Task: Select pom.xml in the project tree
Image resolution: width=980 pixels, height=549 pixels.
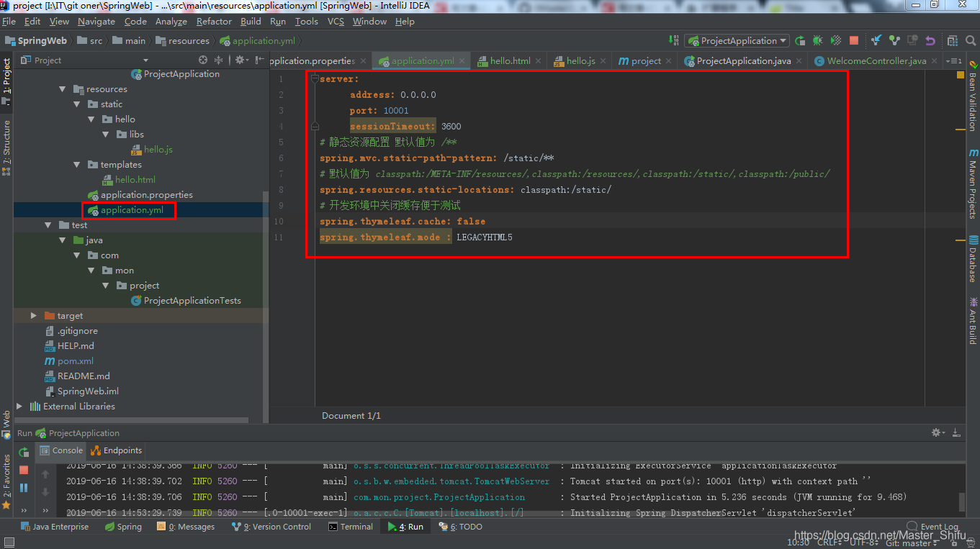Action: [69, 361]
